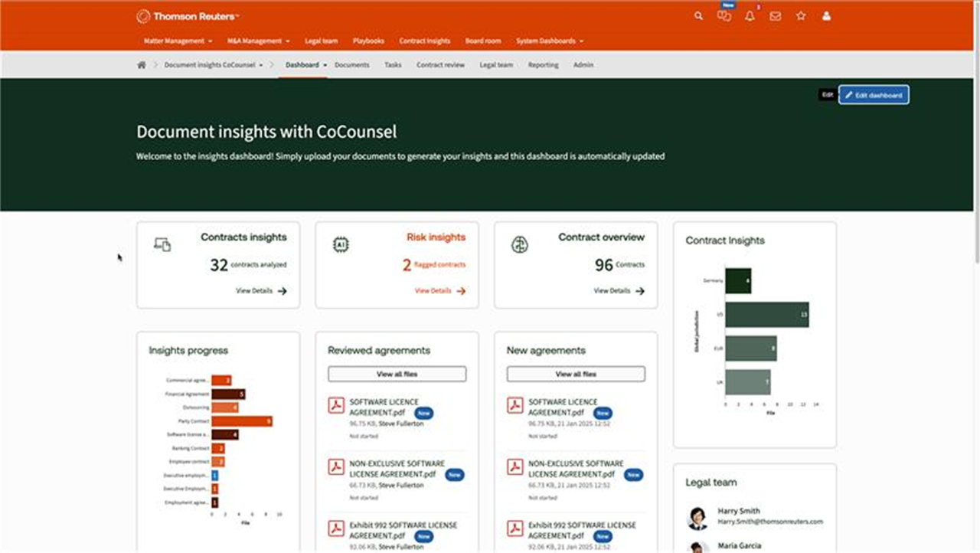Open the notifications bell icon
This screenshot has width=980, height=553.
pyautogui.click(x=750, y=16)
